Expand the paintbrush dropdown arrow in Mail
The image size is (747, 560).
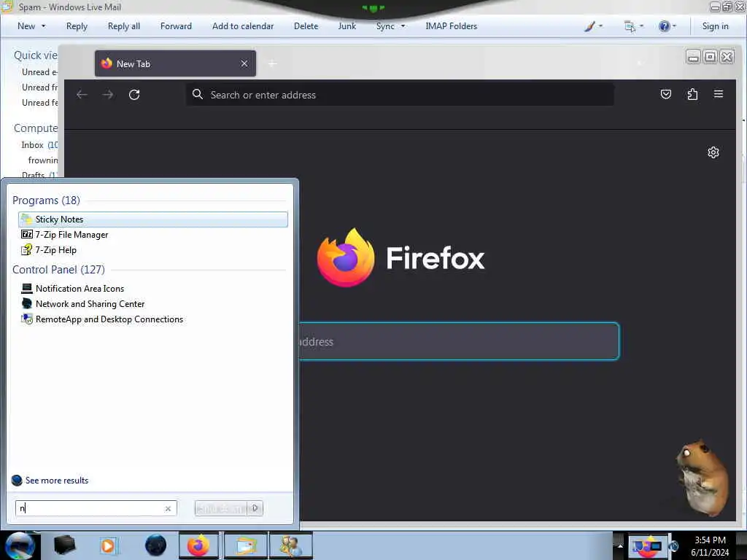601,26
